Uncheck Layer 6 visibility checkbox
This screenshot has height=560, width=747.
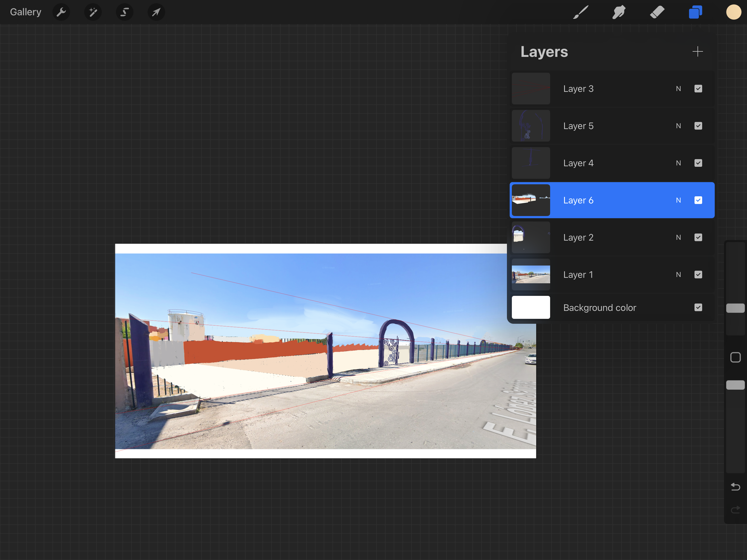pyautogui.click(x=698, y=200)
